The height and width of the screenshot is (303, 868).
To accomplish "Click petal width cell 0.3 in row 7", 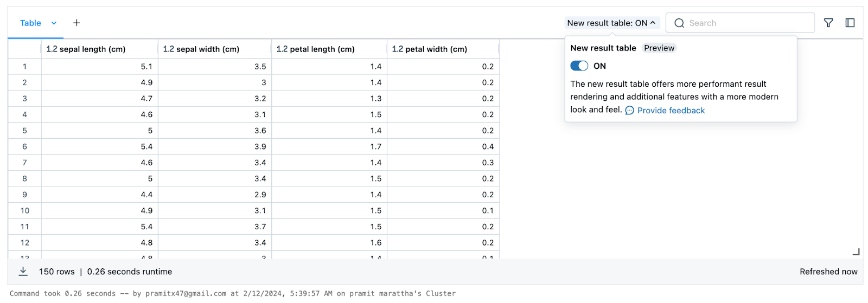I will [443, 163].
